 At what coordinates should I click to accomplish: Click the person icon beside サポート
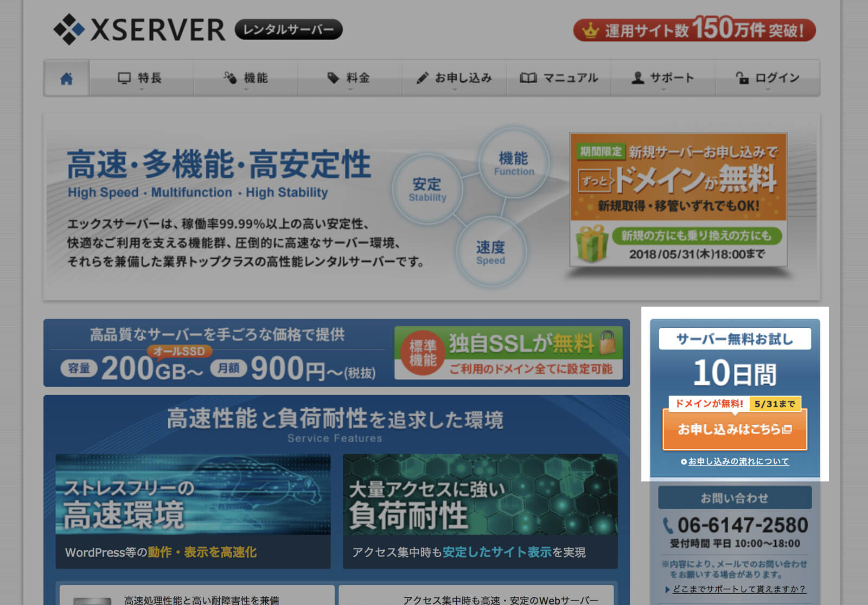tap(638, 78)
